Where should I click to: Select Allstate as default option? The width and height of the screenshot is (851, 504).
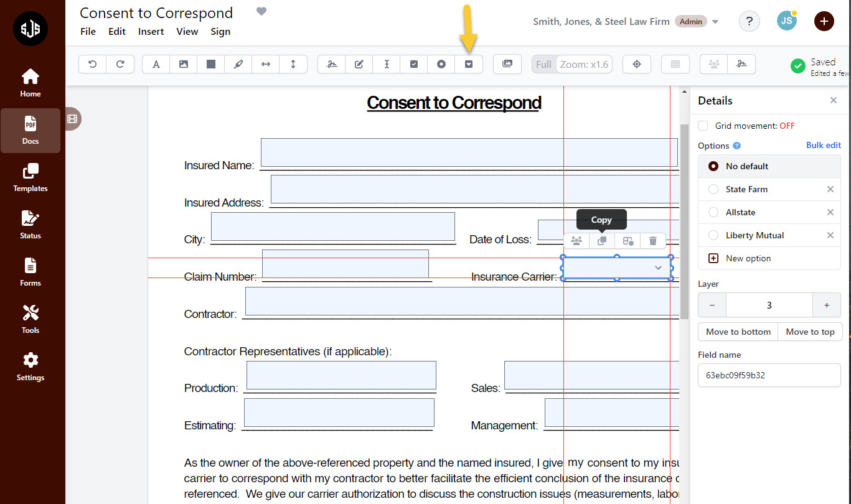point(713,212)
